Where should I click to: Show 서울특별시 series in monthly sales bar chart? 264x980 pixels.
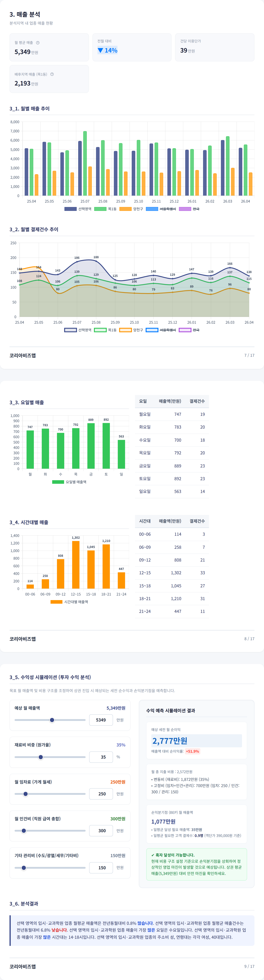pos(161,209)
